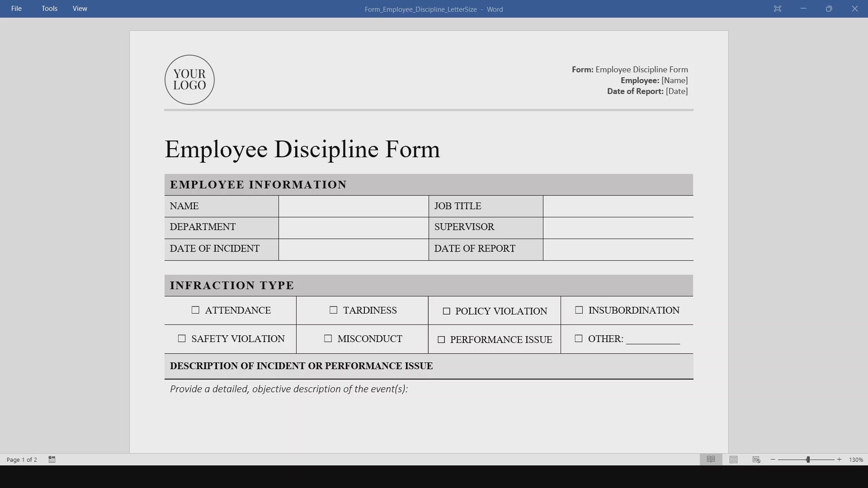Click the 130% zoom level button
The width and height of the screenshot is (868, 488).
(856, 460)
